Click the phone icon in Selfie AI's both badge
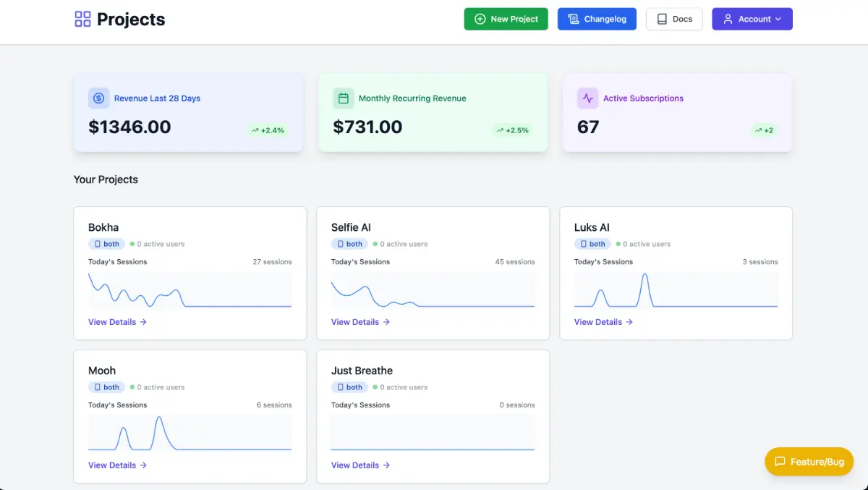This screenshot has width=868, height=490. coord(341,244)
